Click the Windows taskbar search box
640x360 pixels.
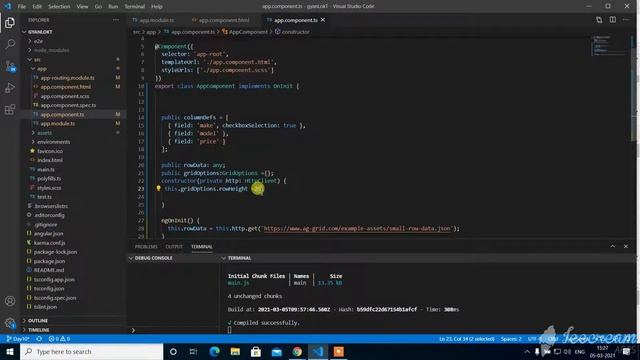[92, 351]
